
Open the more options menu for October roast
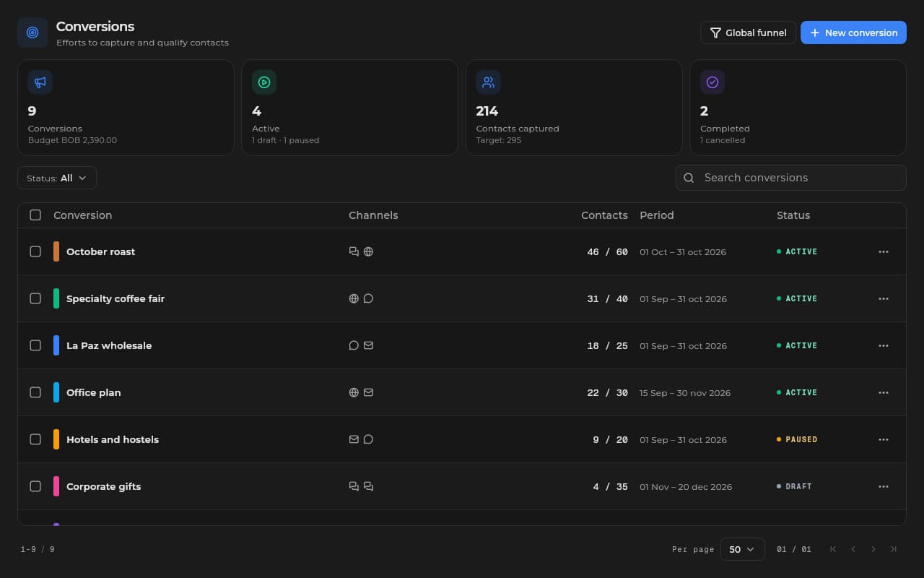point(884,251)
